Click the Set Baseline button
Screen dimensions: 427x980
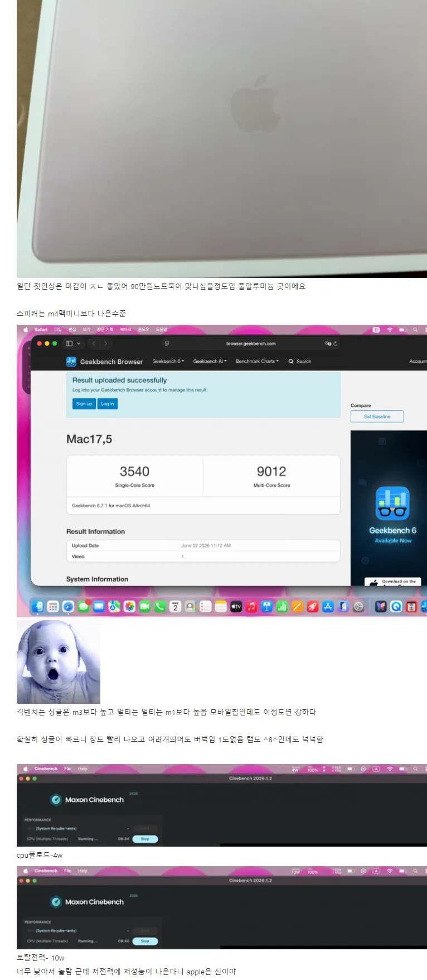tap(377, 416)
